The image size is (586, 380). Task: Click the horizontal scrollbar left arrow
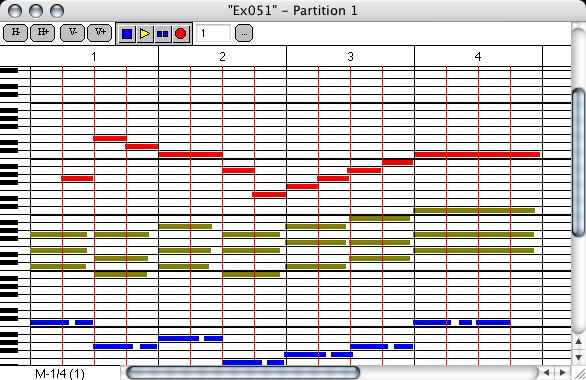coord(547,373)
